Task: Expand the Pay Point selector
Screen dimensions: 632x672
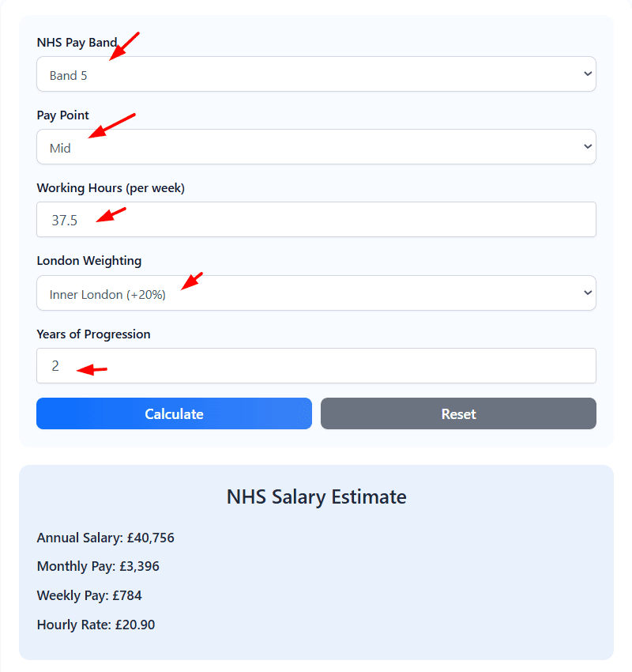Action: pyautogui.click(x=316, y=146)
